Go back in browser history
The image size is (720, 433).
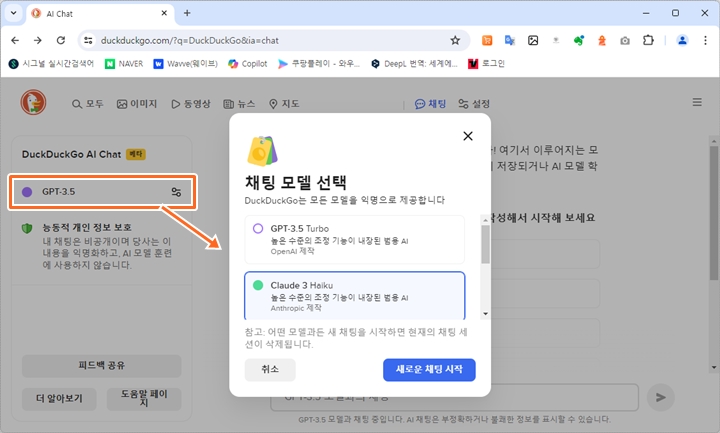pyautogui.click(x=15, y=40)
